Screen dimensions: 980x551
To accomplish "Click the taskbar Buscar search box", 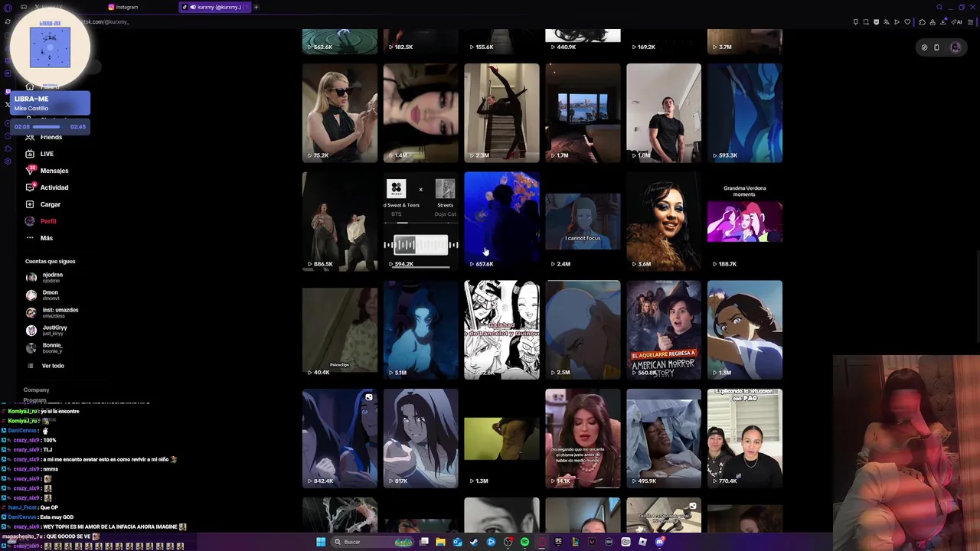I will click(374, 542).
